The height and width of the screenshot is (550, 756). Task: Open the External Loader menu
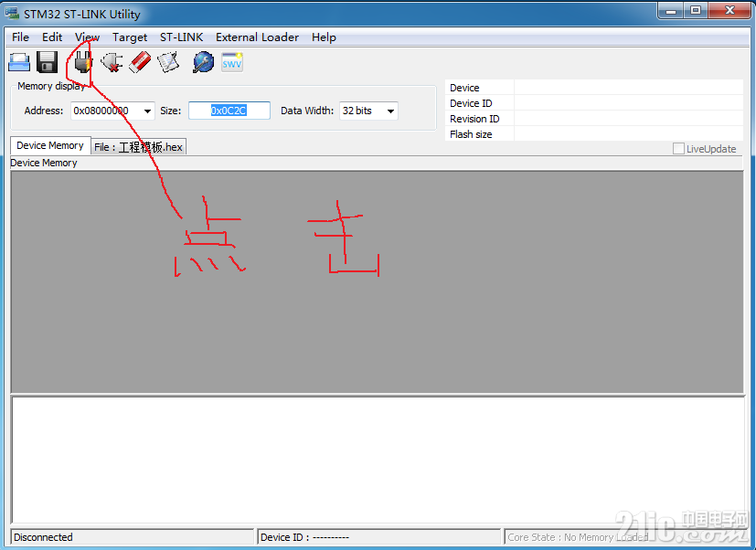click(257, 37)
